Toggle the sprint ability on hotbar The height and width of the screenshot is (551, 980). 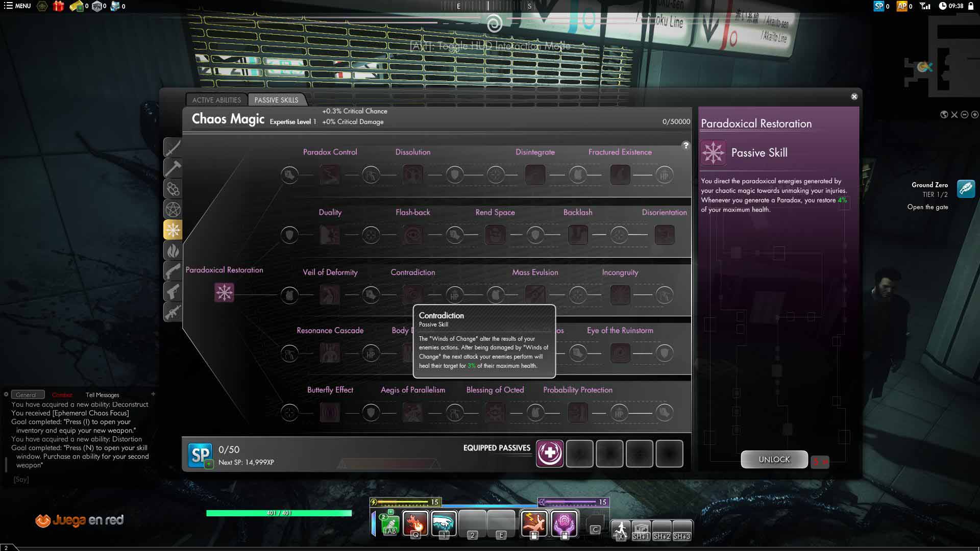click(x=621, y=530)
